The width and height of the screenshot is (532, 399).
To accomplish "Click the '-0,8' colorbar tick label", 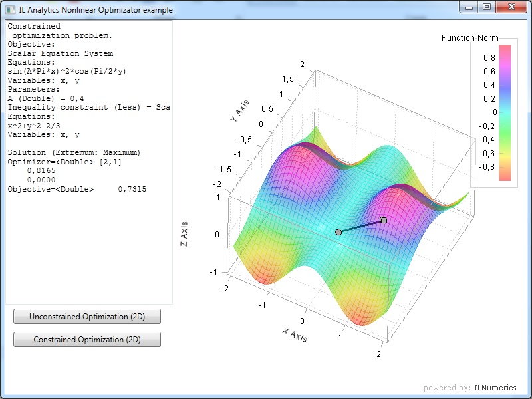I will tap(487, 167).
